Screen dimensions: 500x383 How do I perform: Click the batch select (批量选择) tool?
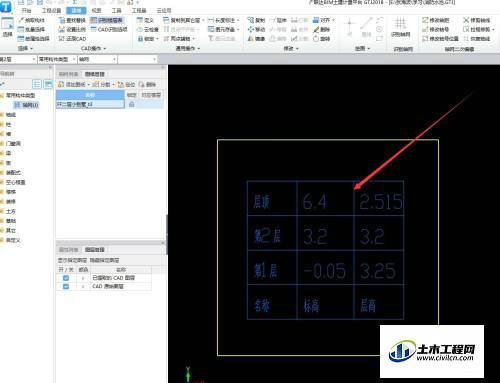coord(33,29)
